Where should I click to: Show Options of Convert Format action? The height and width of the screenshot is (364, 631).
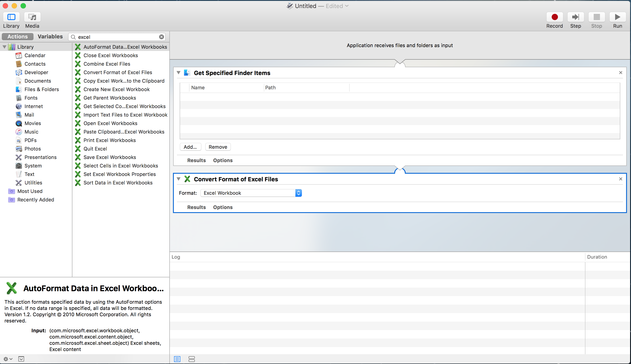click(x=223, y=207)
